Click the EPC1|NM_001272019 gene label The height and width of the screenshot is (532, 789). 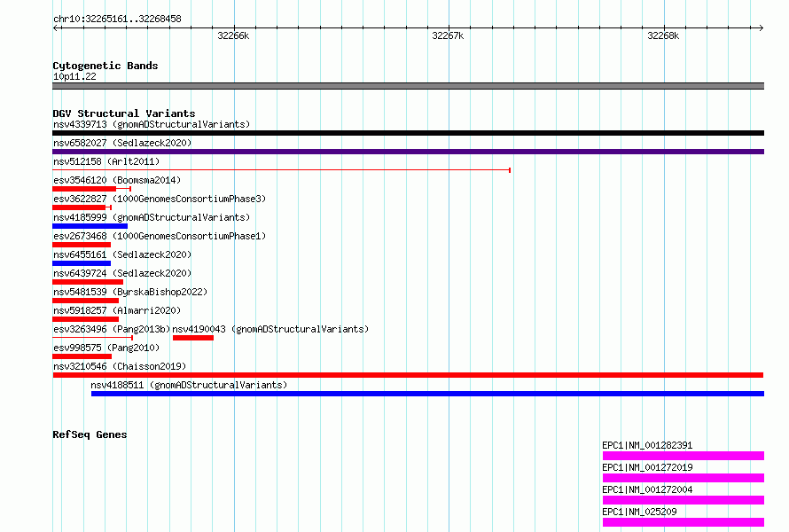click(647, 467)
